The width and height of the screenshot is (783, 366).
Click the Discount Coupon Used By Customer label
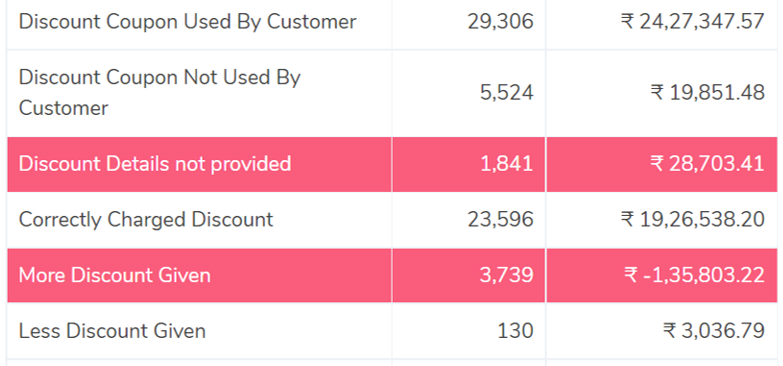(x=188, y=21)
